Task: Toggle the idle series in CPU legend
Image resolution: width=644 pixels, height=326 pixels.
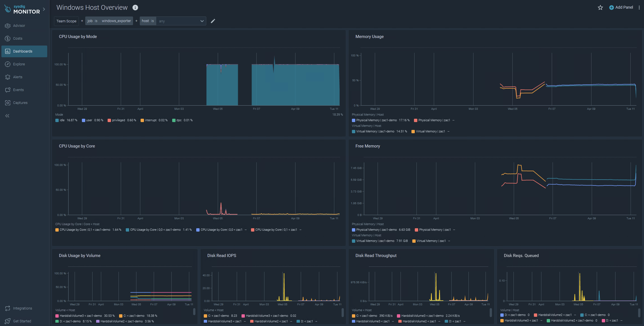Action: coord(62,120)
